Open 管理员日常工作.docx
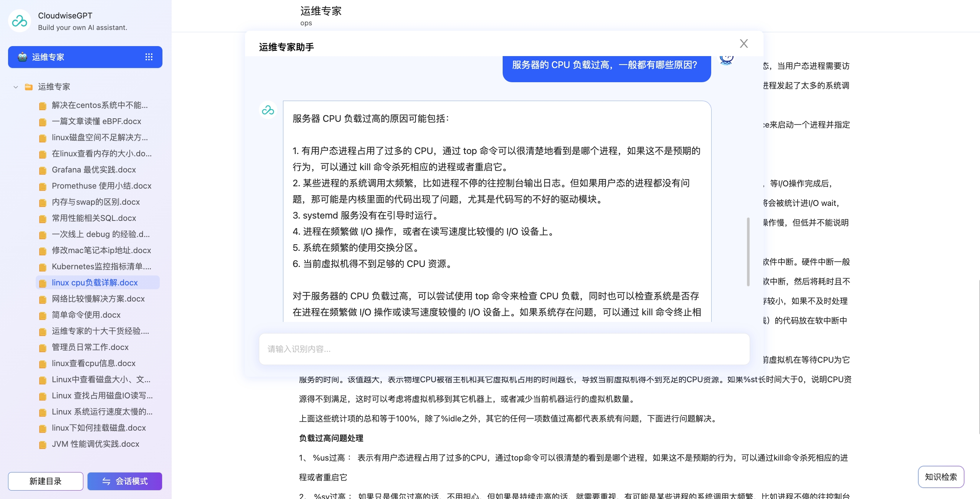This screenshot has width=980, height=499. pos(90,347)
